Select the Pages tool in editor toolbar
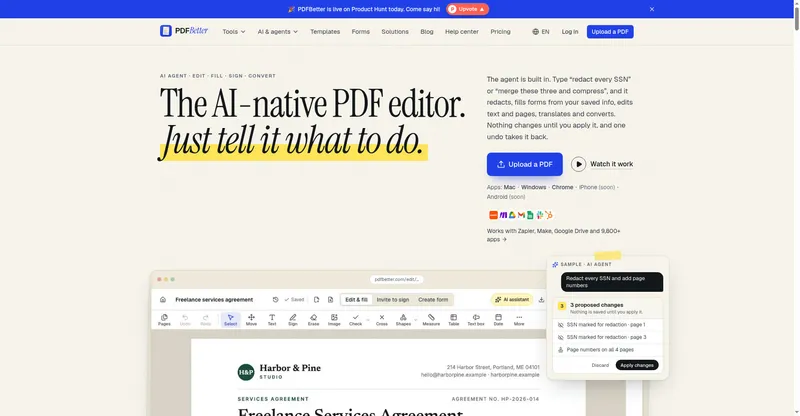The image size is (800, 416). (x=164, y=320)
